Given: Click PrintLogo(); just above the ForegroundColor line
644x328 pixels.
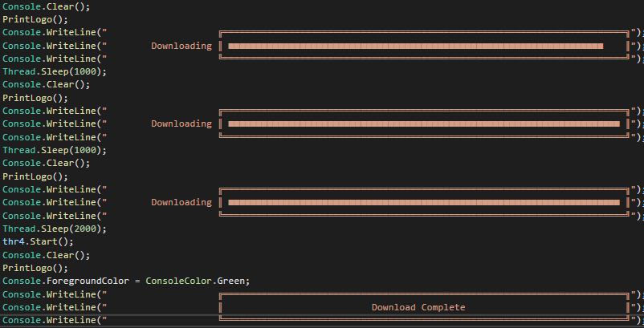Looking at the screenshot, I should click(35, 268).
